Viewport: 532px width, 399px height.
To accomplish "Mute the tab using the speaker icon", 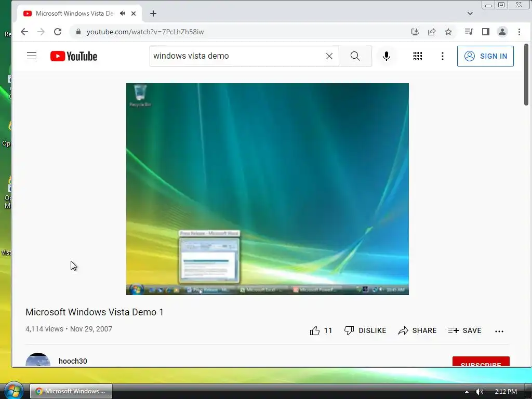I will (x=123, y=14).
